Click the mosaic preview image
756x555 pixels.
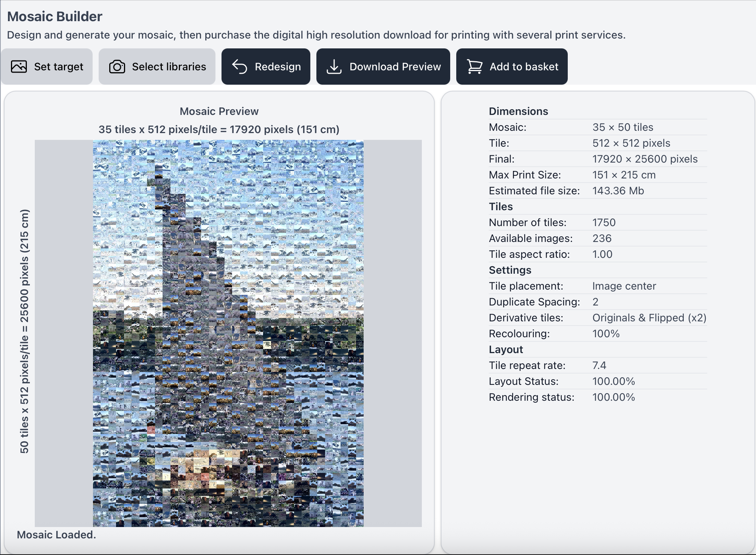[x=227, y=333]
